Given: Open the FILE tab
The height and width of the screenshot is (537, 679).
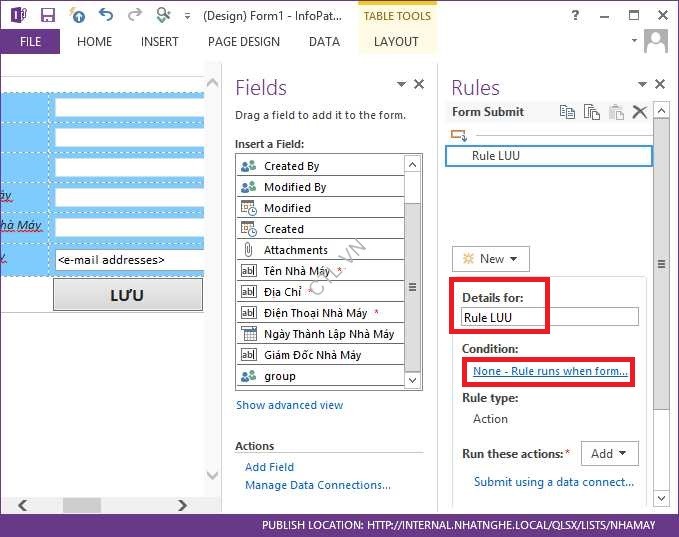Looking at the screenshot, I should tap(30, 42).
